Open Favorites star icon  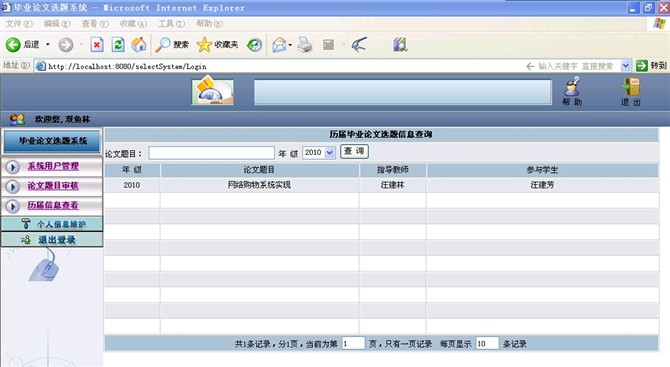pyautogui.click(x=204, y=44)
